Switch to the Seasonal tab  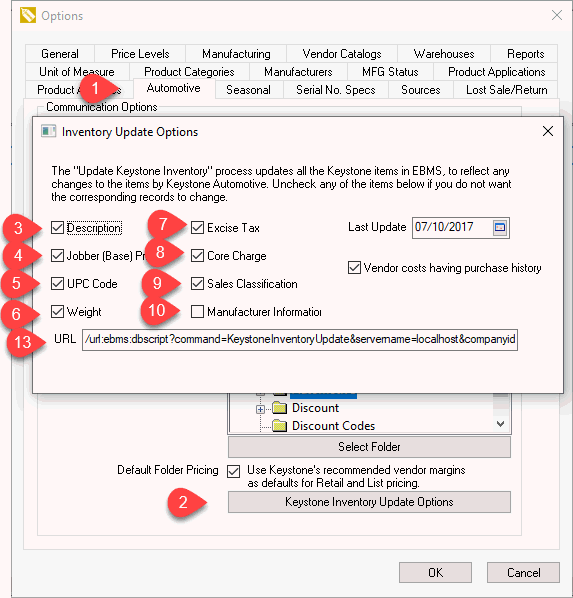pos(248,90)
